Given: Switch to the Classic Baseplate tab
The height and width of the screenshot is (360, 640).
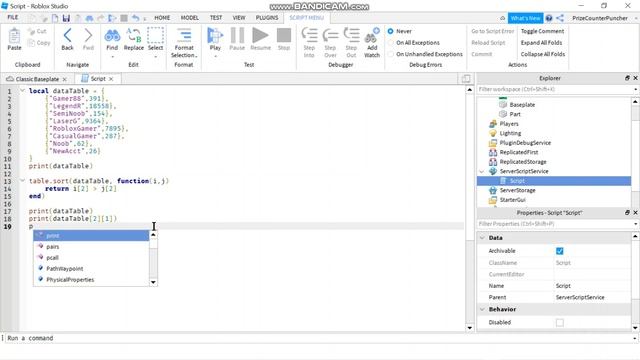Looking at the screenshot, I should coord(37,79).
